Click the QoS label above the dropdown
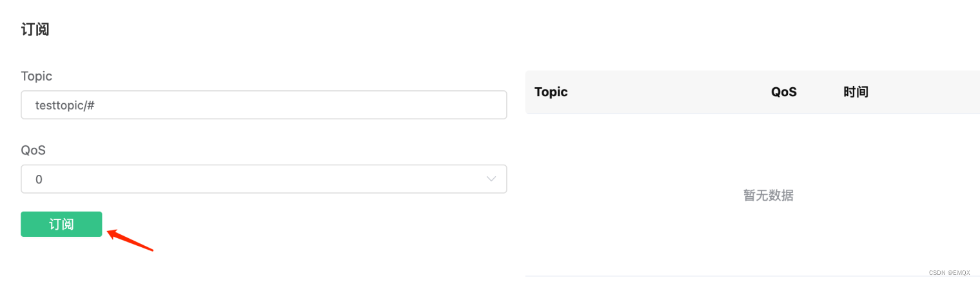This screenshot has height=282, width=980. 34,150
